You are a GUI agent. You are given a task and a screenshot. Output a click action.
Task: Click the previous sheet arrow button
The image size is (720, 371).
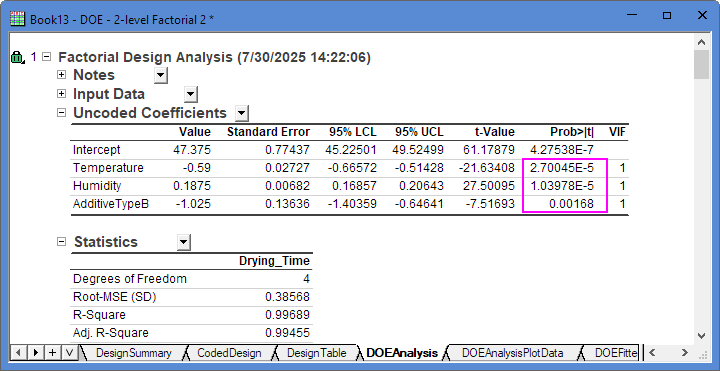pyautogui.click(x=18, y=353)
